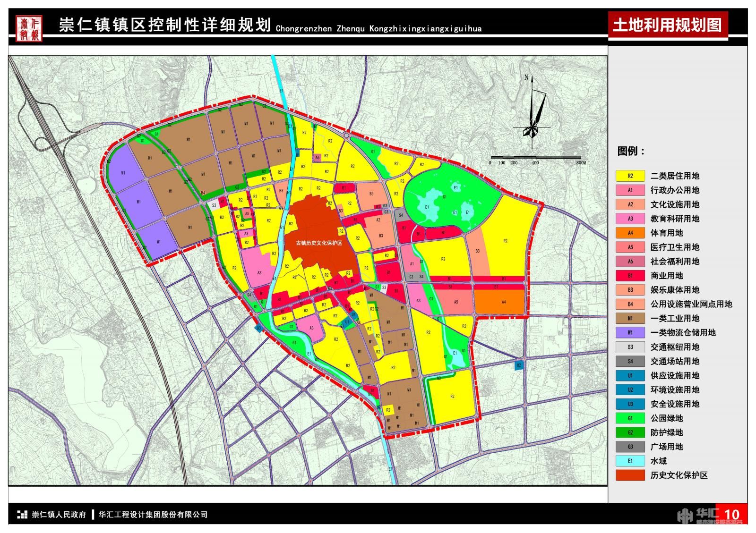Click the 华汇工程设计集团股份有限公司 text
Screen dimensions: 756x533
point(153,515)
